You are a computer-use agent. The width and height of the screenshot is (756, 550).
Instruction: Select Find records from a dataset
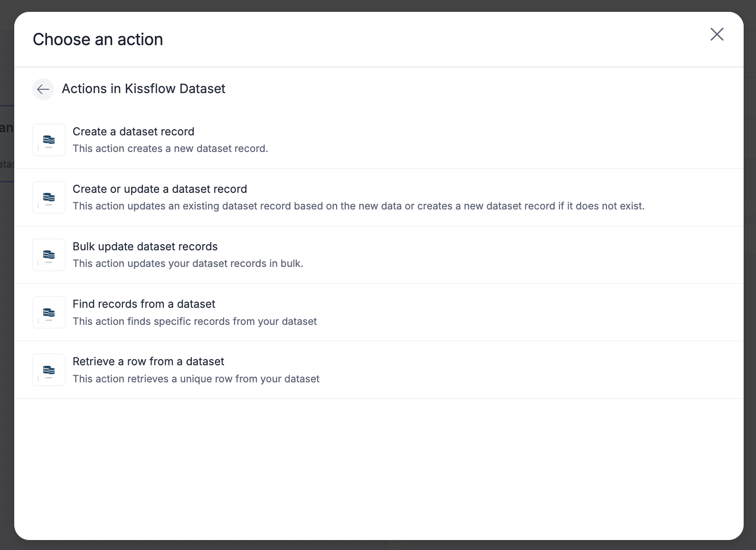(144, 304)
